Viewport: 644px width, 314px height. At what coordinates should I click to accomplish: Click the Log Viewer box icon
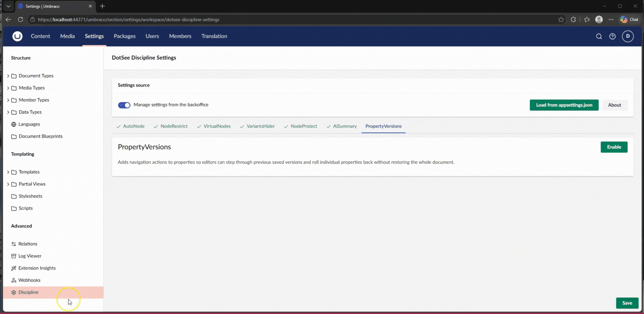14,256
